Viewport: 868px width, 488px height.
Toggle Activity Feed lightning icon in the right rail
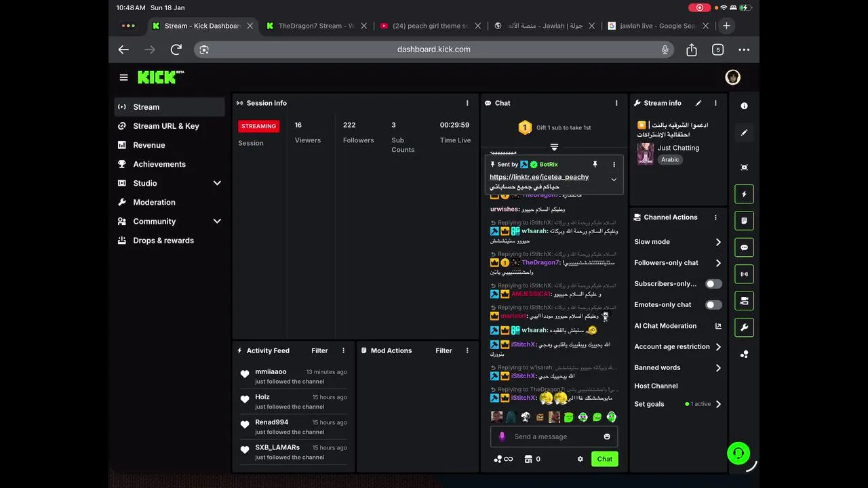tap(744, 194)
